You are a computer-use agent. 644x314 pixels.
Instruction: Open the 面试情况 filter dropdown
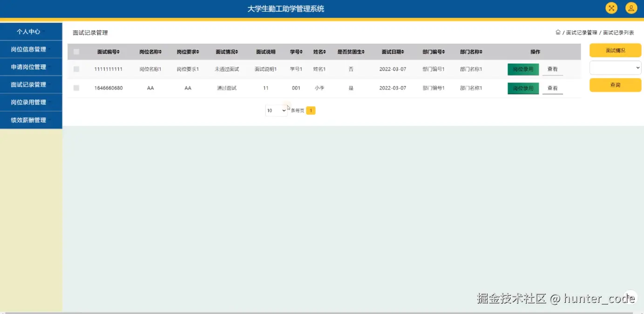[615, 68]
